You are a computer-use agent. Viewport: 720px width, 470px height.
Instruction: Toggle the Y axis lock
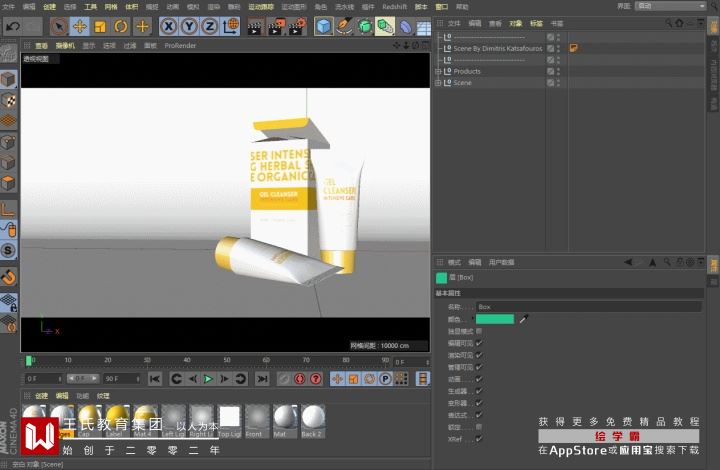coord(189,27)
